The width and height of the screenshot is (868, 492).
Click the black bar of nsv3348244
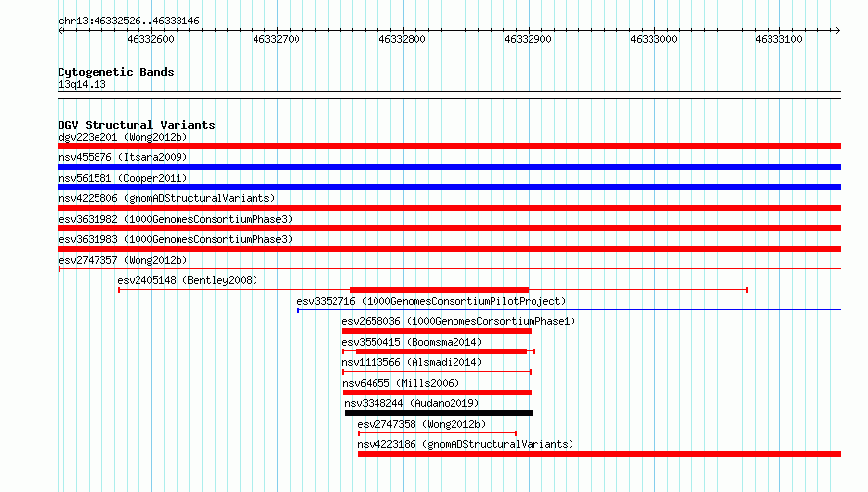click(x=439, y=413)
